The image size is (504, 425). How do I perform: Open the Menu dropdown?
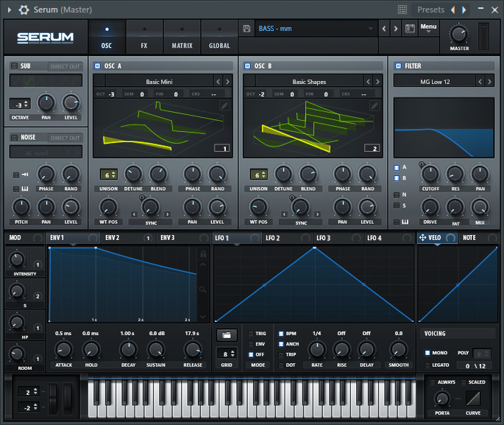tap(428, 28)
